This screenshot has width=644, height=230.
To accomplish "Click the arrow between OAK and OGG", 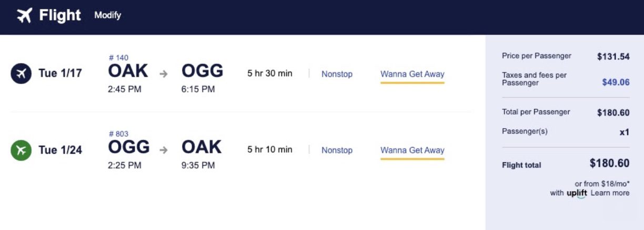I will point(164,74).
